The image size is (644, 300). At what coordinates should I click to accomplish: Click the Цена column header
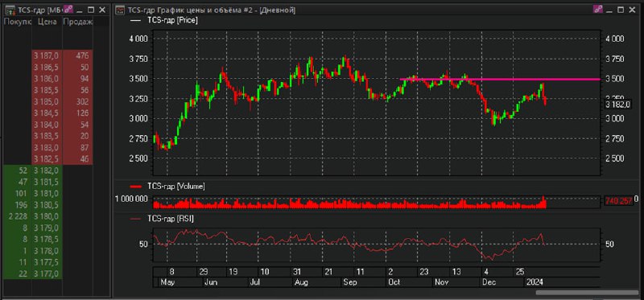[x=47, y=23]
